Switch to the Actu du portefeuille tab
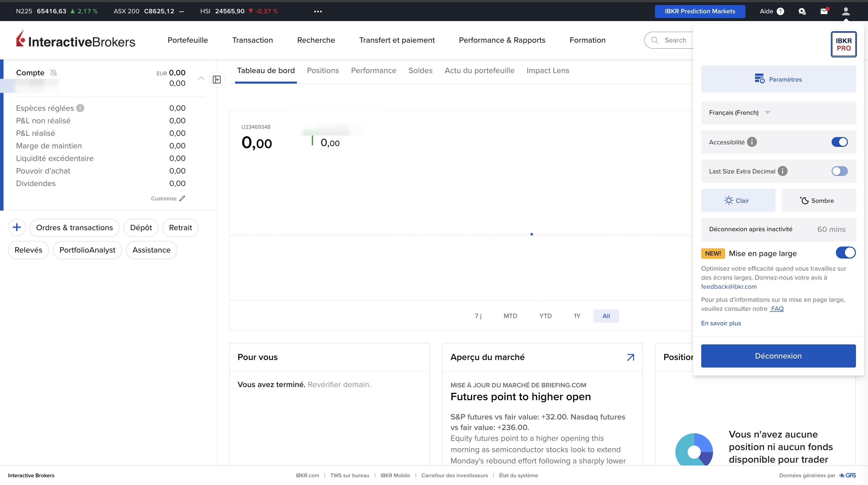Screen dimensions: 868x485 tap(479, 70)
